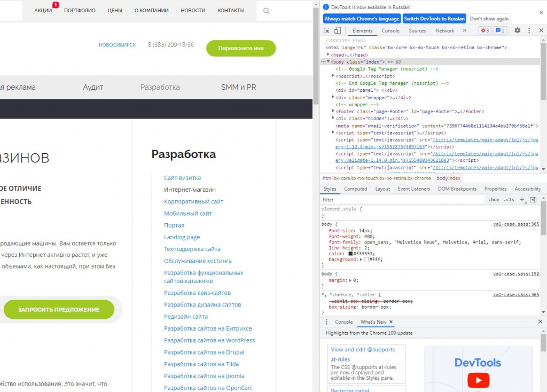Open DevTools three-dot customize menu
Viewport: 547px width, 392px height.
[x=529, y=30]
